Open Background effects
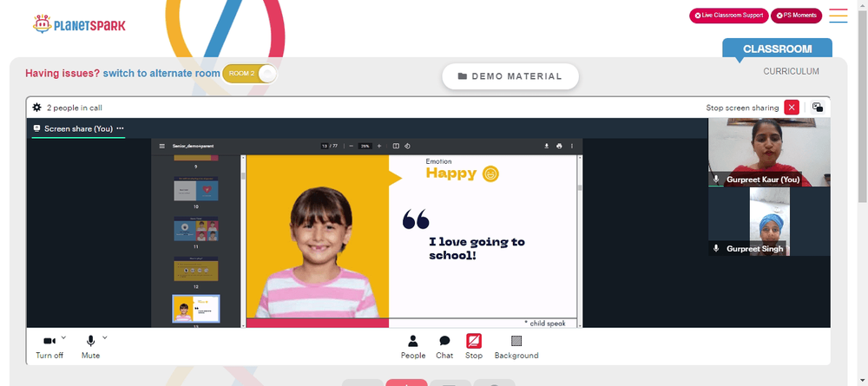Screen dimensions: 868x386 [516, 347]
